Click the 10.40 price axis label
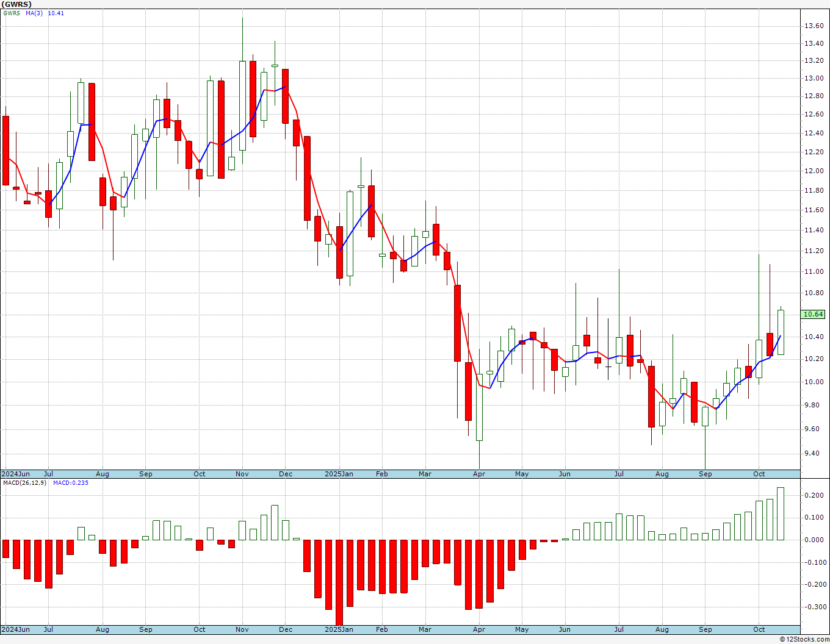 click(814, 337)
